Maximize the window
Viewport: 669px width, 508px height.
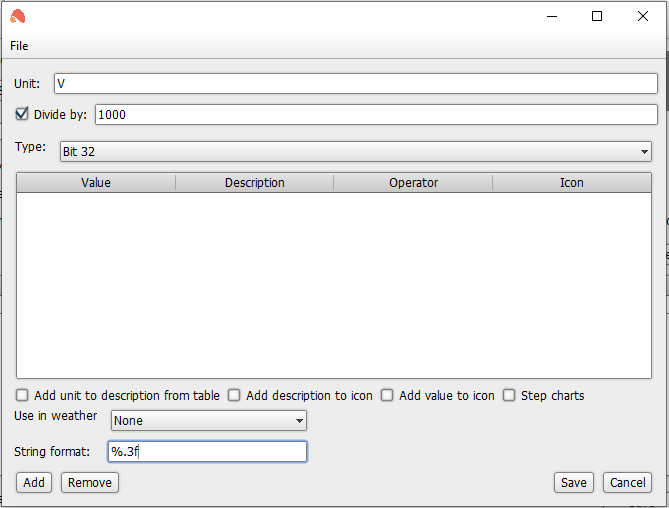click(597, 16)
